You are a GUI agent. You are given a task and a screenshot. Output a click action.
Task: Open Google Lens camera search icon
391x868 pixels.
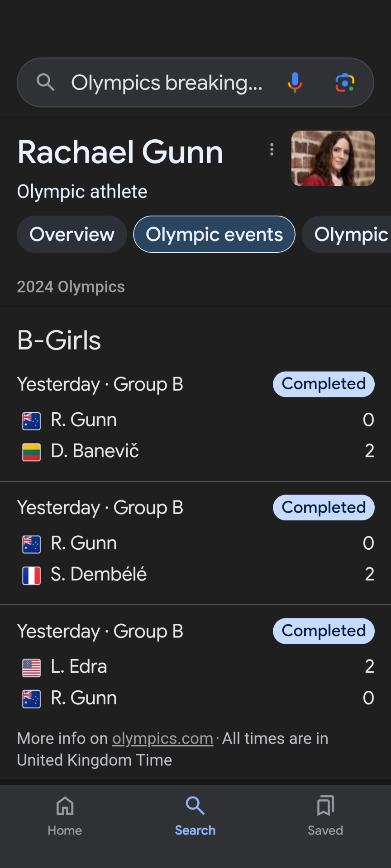click(345, 83)
